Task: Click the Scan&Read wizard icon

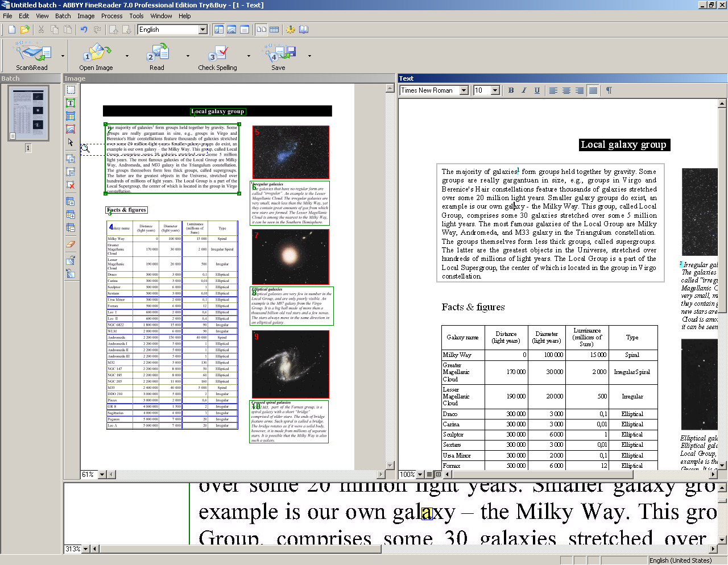Action: [32, 53]
